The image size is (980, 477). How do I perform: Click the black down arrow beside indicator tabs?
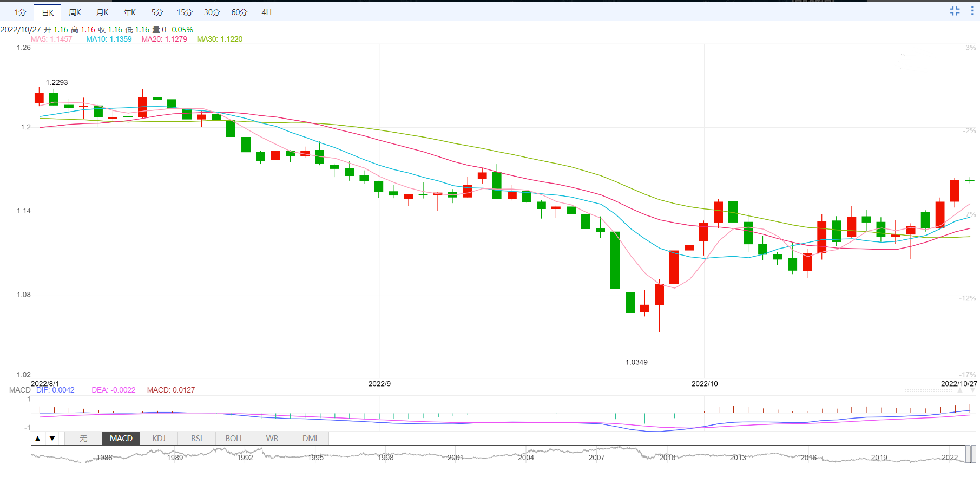[x=52, y=439]
